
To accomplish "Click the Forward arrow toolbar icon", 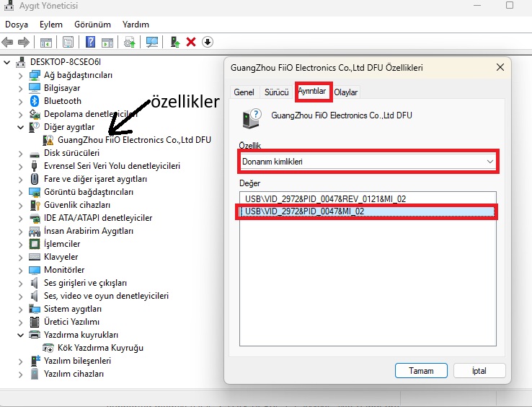I will (23, 42).
